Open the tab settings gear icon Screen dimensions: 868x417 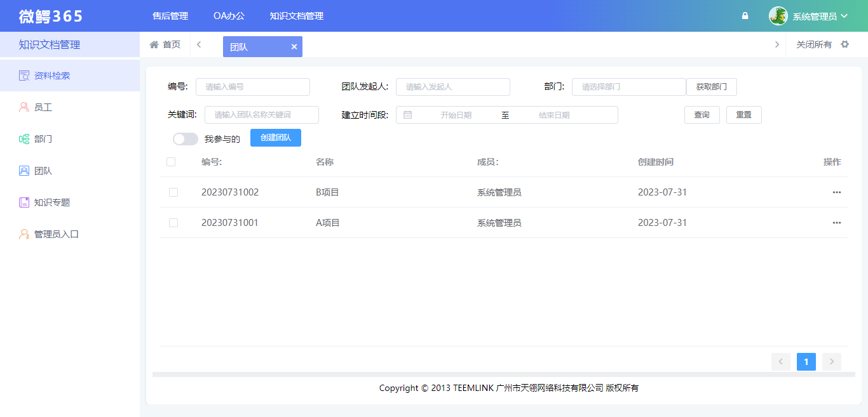[845, 44]
